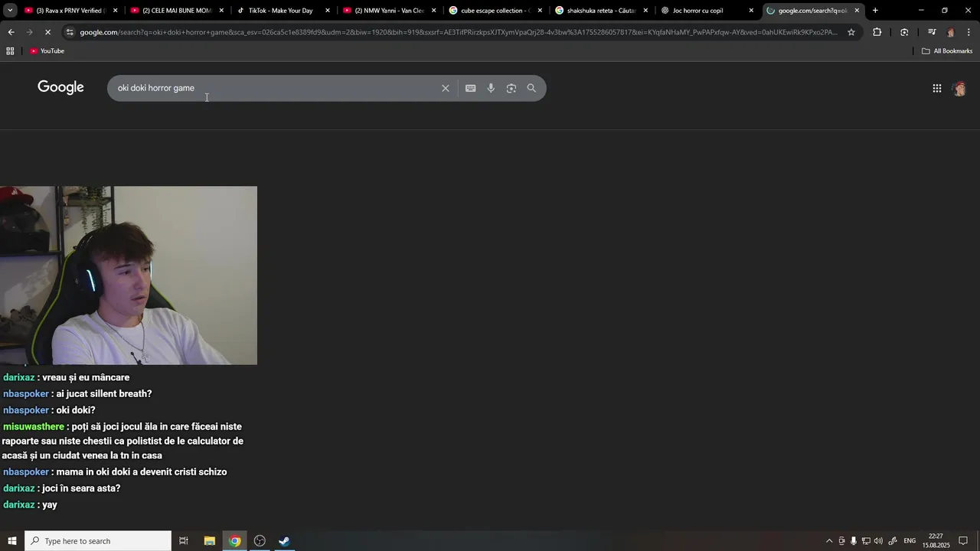This screenshot has width=980, height=551.
Task: Open the Windows Start menu
Action: 12,541
